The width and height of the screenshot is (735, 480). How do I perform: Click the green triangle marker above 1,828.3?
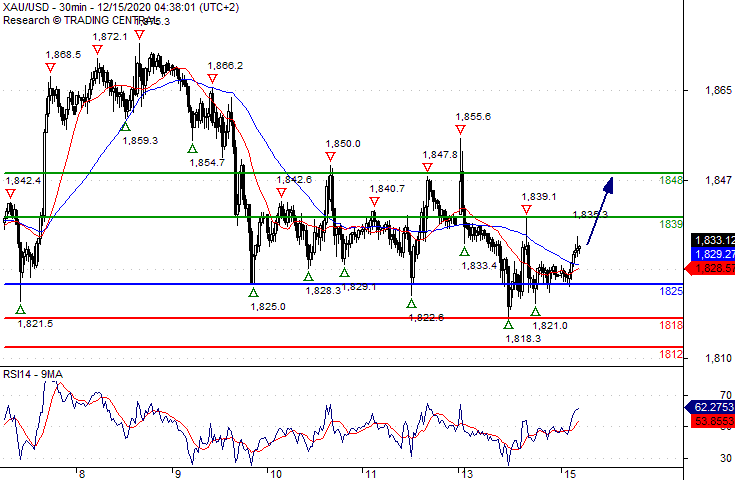coord(308,277)
